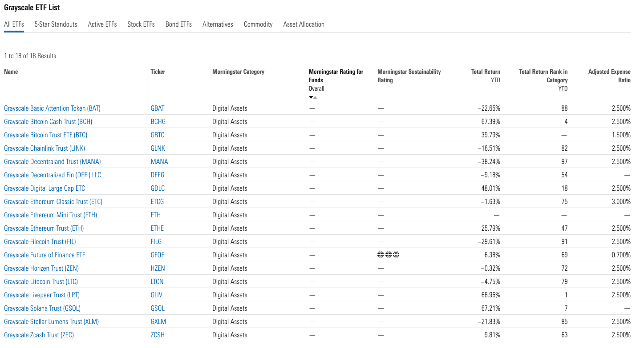Click the 1 to 18 of 18 Results text
The image size is (644, 348).
pyautogui.click(x=30, y=56)
